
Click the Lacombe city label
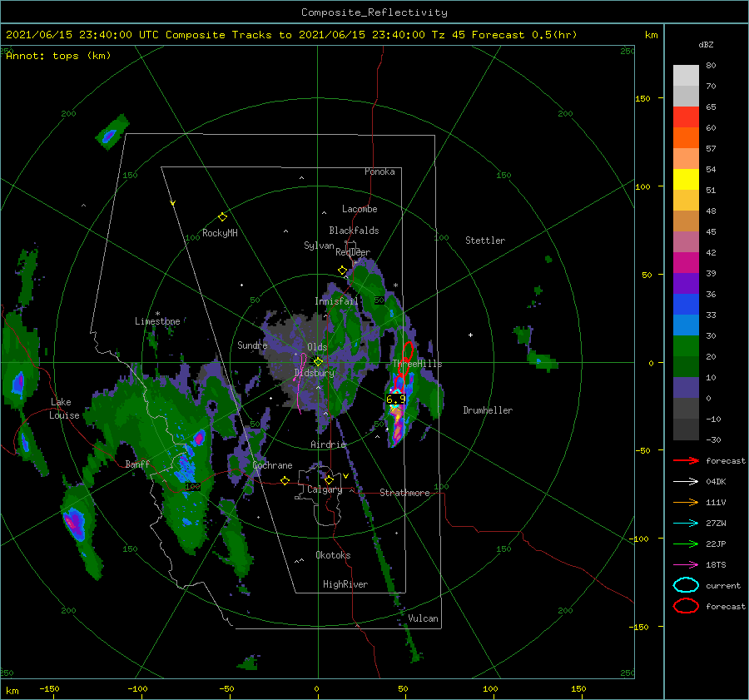pos(360,209)
